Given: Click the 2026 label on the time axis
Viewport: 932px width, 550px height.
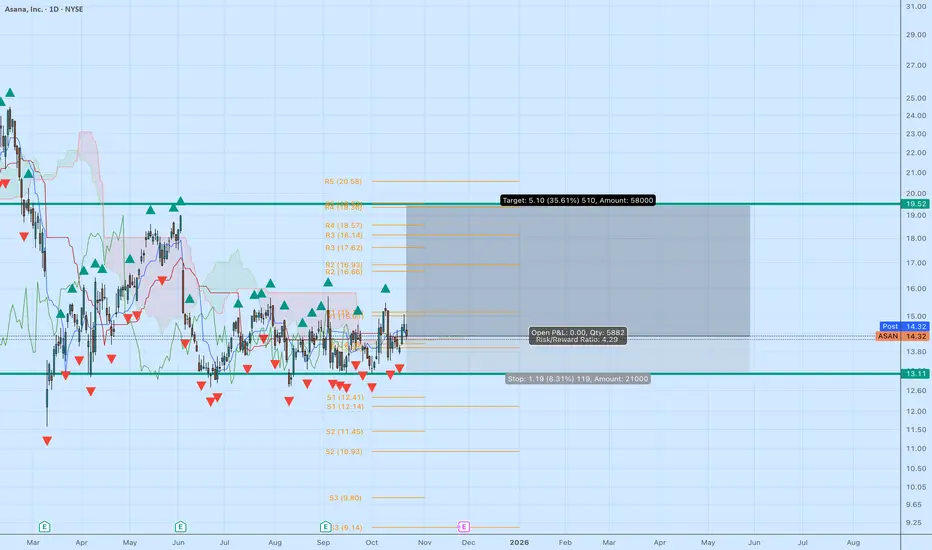Looking at the screenshot, I should pyautogui.click(x=518, y=541).
